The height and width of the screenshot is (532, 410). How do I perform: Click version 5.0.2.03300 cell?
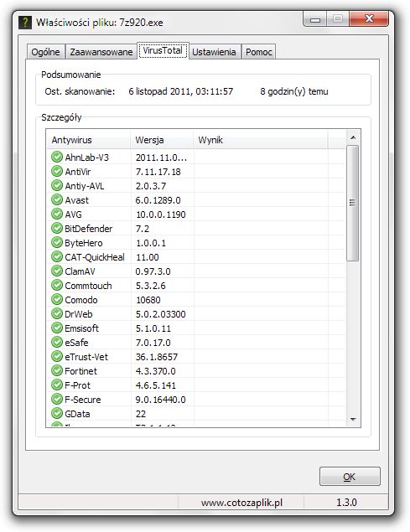coord(161,314)
